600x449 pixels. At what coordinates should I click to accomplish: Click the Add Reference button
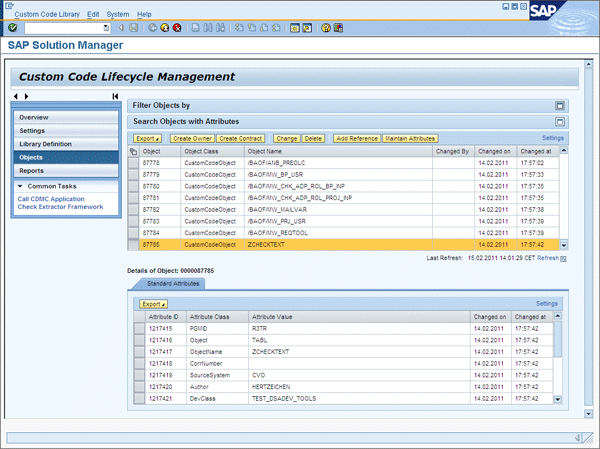(x=357, y=139)
